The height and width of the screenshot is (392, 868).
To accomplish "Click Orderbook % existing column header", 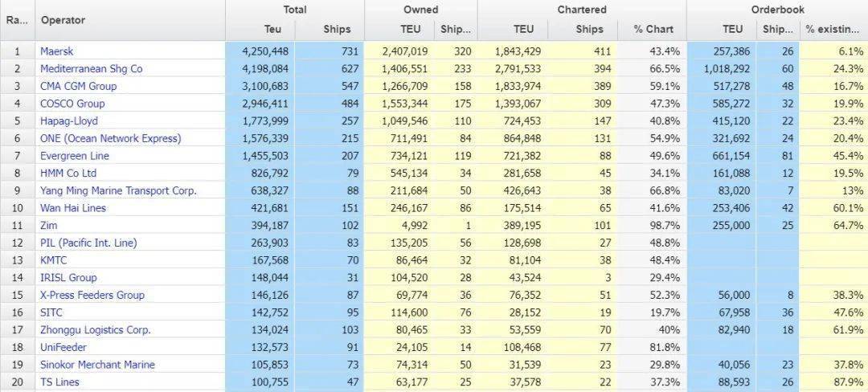I will tap(832, 30).
